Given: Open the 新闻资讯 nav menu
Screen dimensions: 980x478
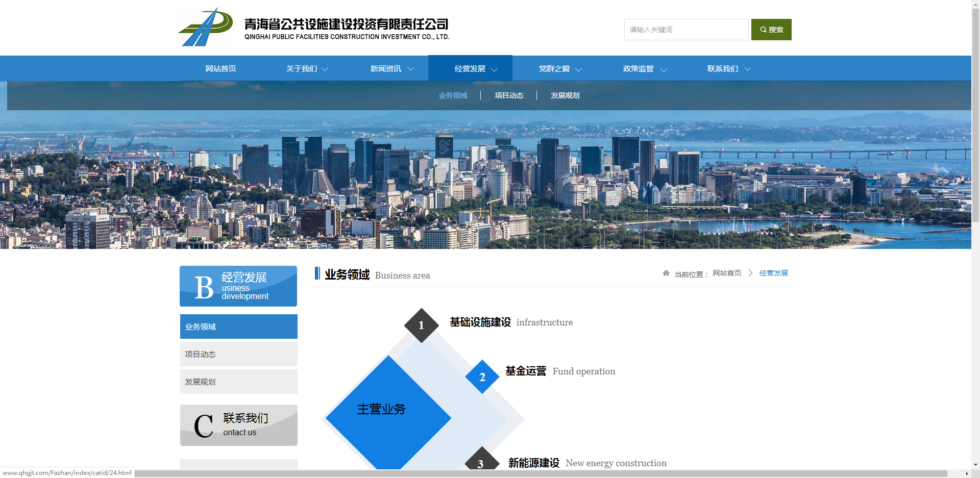Looking at the screenshot, I should coord(386,69).
